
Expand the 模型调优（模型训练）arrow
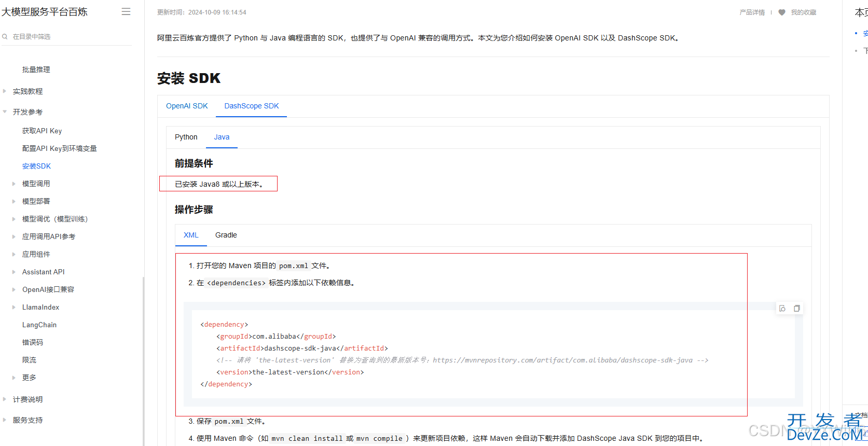(14, 219)
